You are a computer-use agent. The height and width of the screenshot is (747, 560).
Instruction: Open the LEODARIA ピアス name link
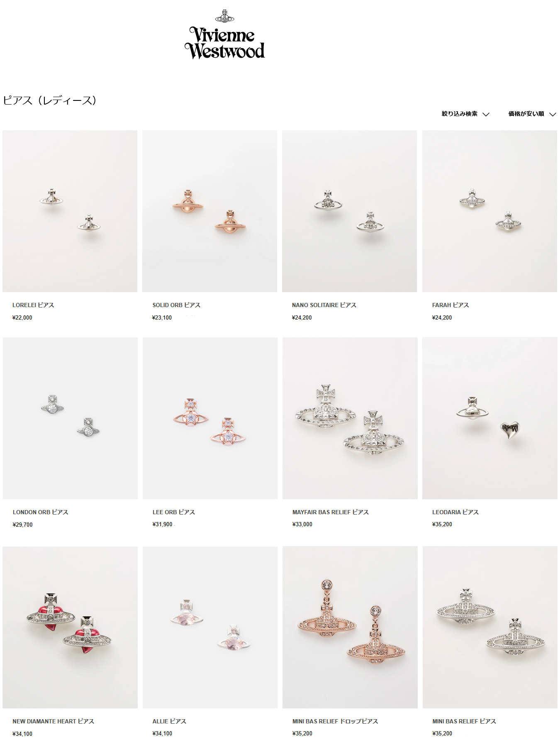click(x=455, y=512)
